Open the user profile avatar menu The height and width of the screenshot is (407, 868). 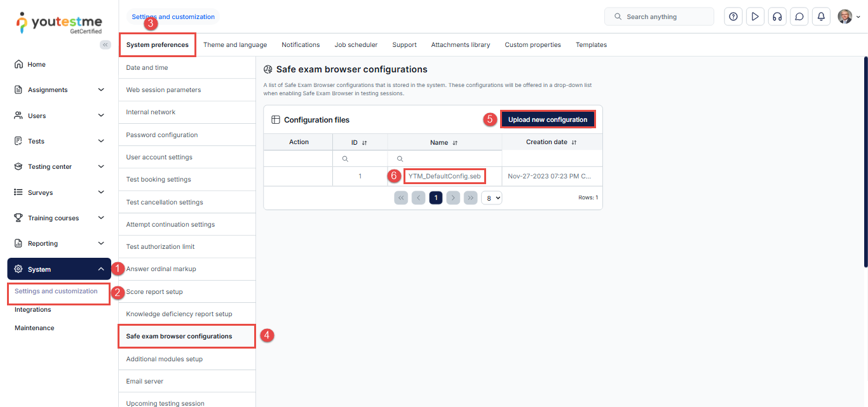click(x=848, y=17)
